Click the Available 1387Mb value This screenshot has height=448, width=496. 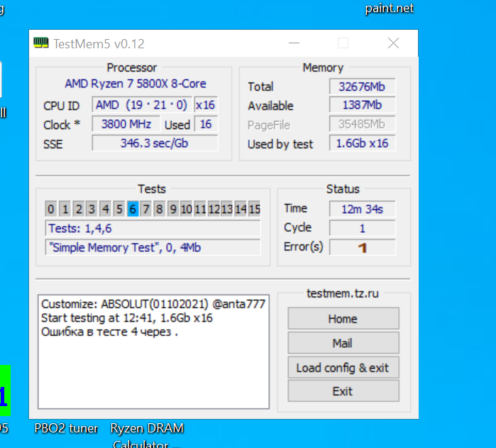point(362,105)
